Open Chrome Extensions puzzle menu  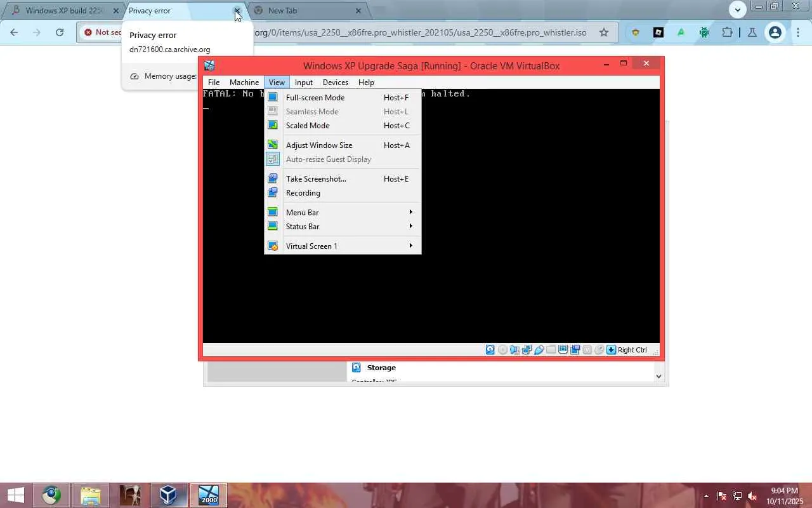coord(727,32)
